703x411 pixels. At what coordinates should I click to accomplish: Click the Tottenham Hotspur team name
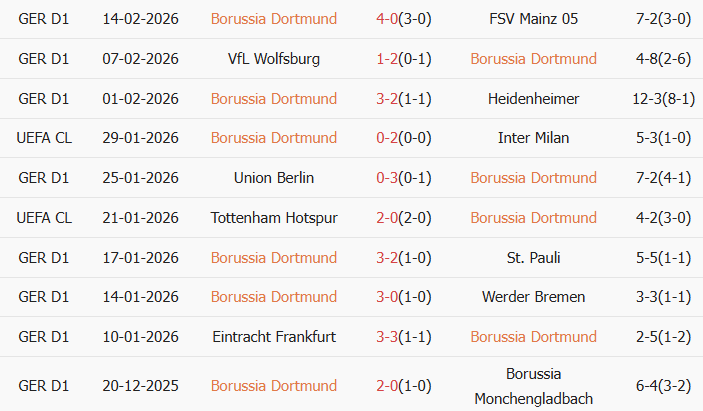[274, 218]
